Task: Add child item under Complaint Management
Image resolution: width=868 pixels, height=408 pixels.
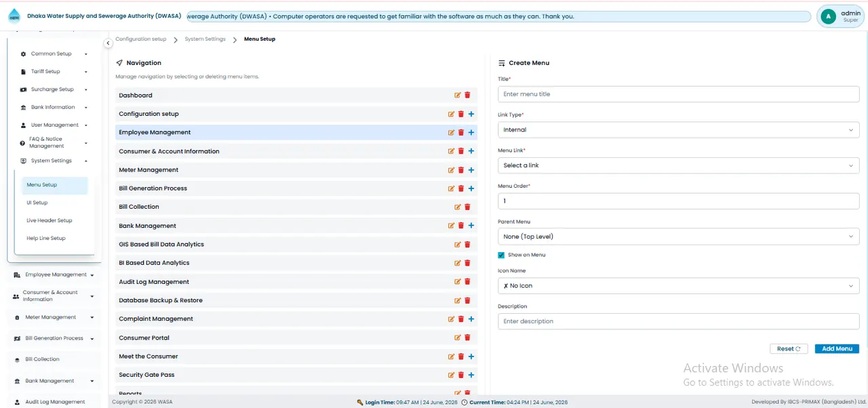Action: [x=471, y=319]
